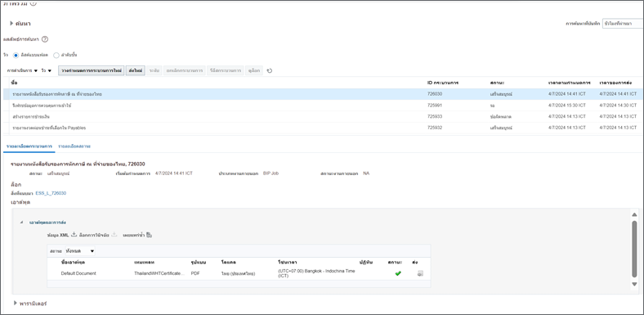Select process ID 725991 cell
Image resolution: width=644 pixels, height=315 pixels.
click(x=435, y=106)
